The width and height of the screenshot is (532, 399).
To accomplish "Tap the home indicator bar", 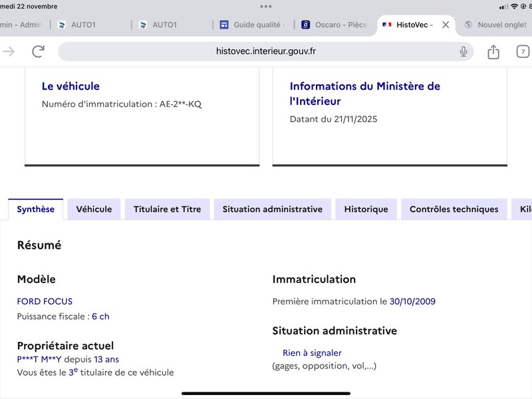I will (265, 394).
